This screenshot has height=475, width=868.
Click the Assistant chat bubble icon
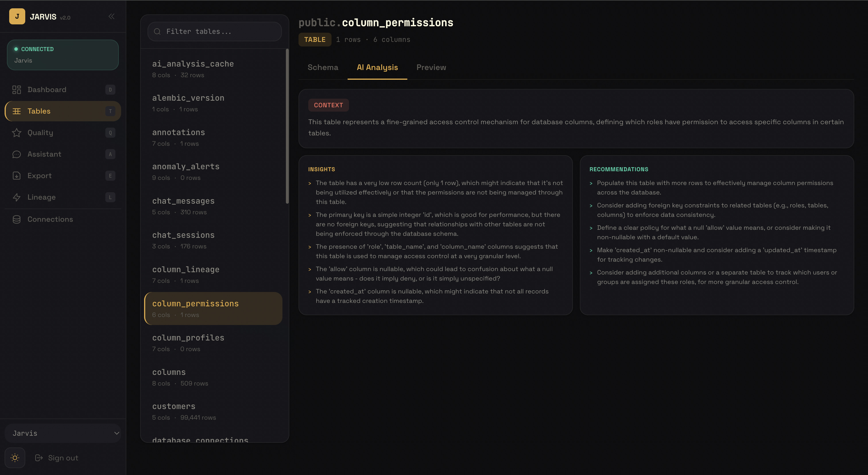[17, 154]
